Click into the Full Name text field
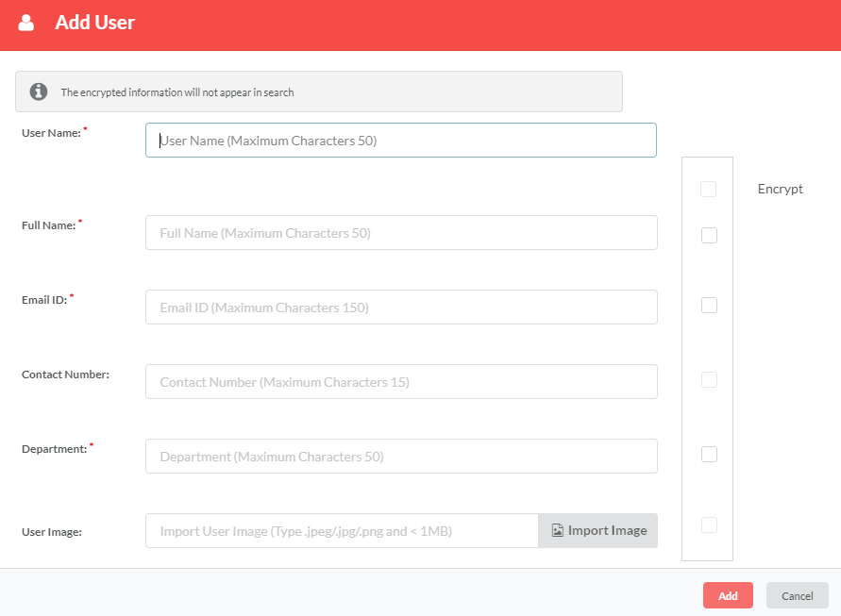 pyautogui.click(x=401, y=233)
